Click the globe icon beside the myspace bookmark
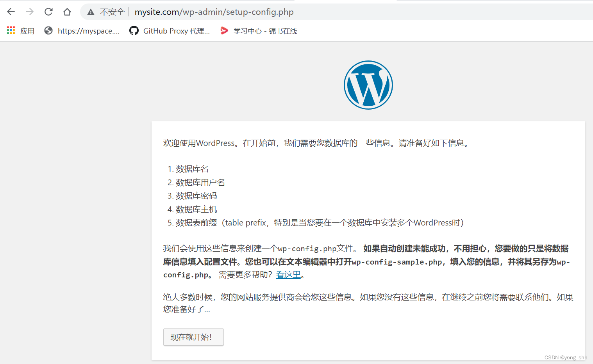This screenshot has width=593, height=364. click(48, 30)
